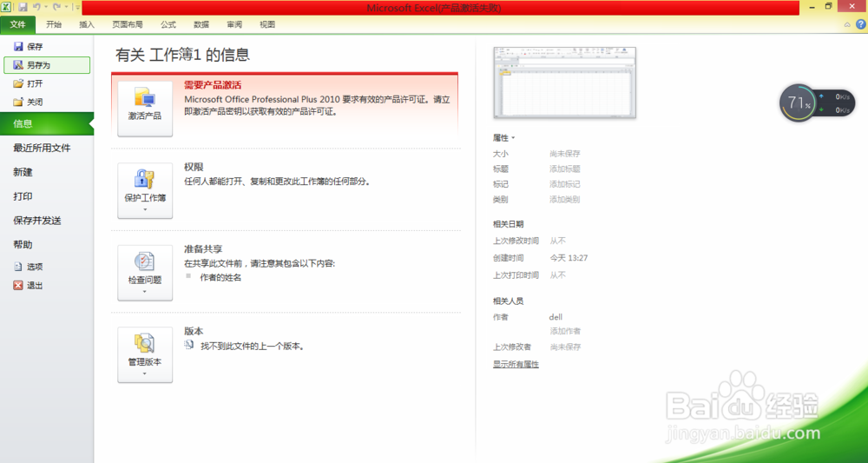Click 尚未保存 beside 上次修改者
The width and height of the screenshot is (868, 463).
click(x=565, y=347)
